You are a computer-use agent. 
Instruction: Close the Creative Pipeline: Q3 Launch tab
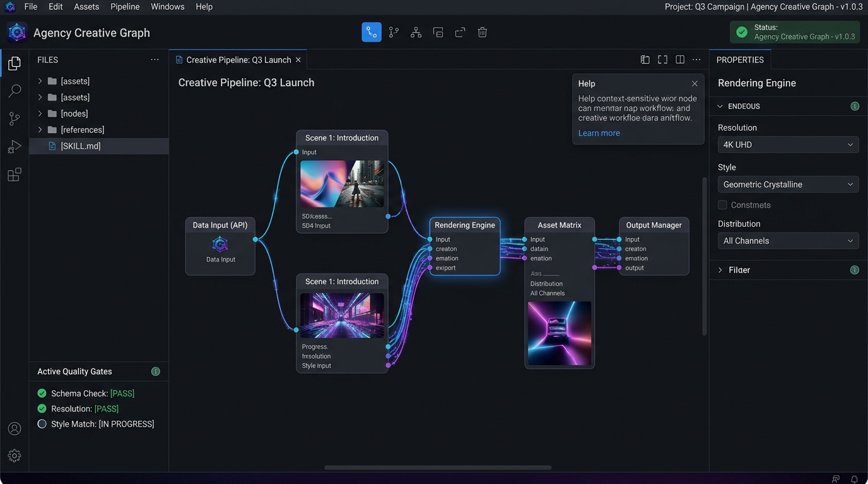(298, 60)
